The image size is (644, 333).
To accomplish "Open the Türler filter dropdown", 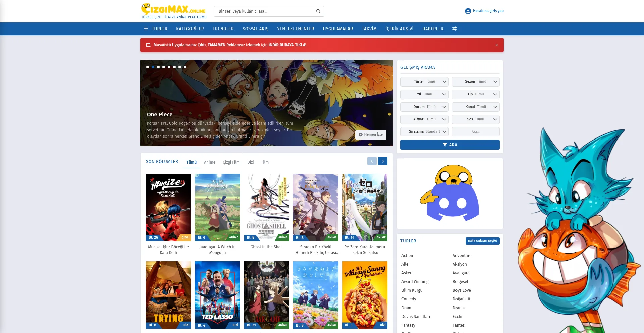I will [x=425, y=82].
